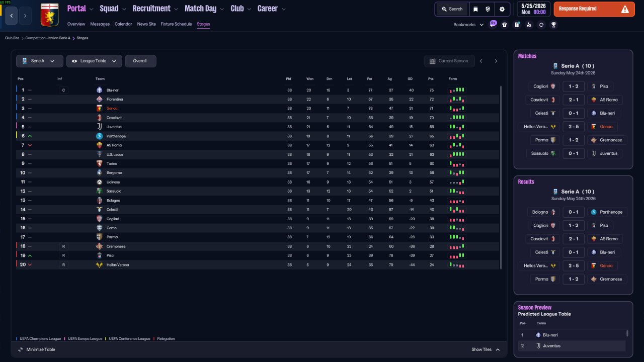The width and height of the screenshot is (644, 362).
Task: Click Juventus in Predicted League Table
Action: pyautogui.click(x=551, y=346)
